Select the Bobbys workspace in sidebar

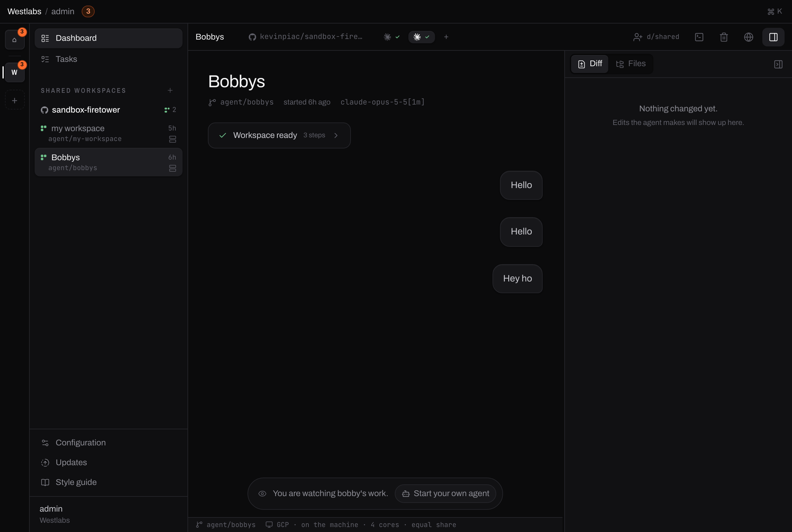pos(109,162)
